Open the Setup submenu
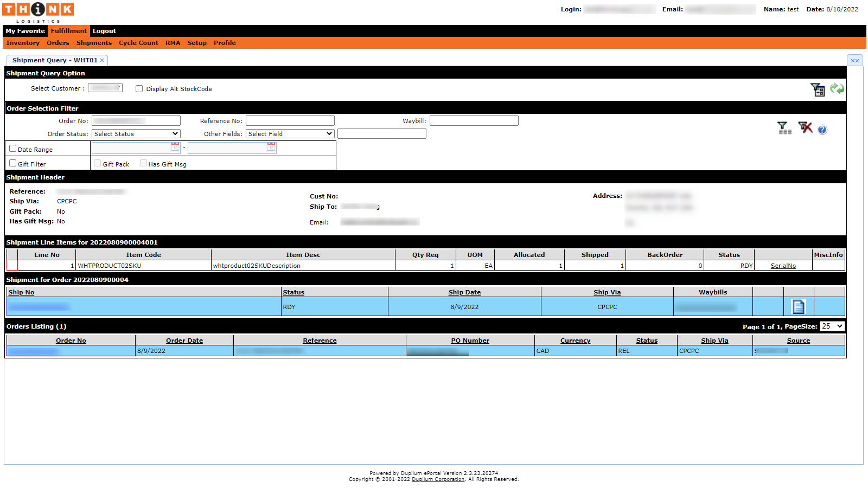 click(x=197, y=43)
